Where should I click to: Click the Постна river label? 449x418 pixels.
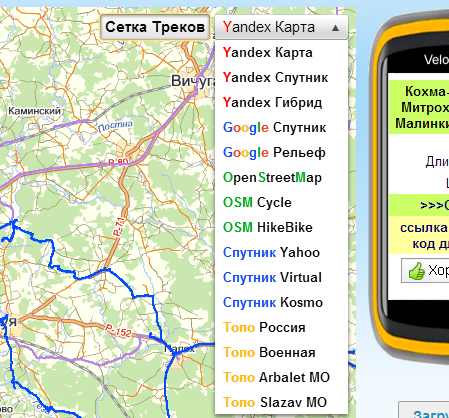point(115,127)
